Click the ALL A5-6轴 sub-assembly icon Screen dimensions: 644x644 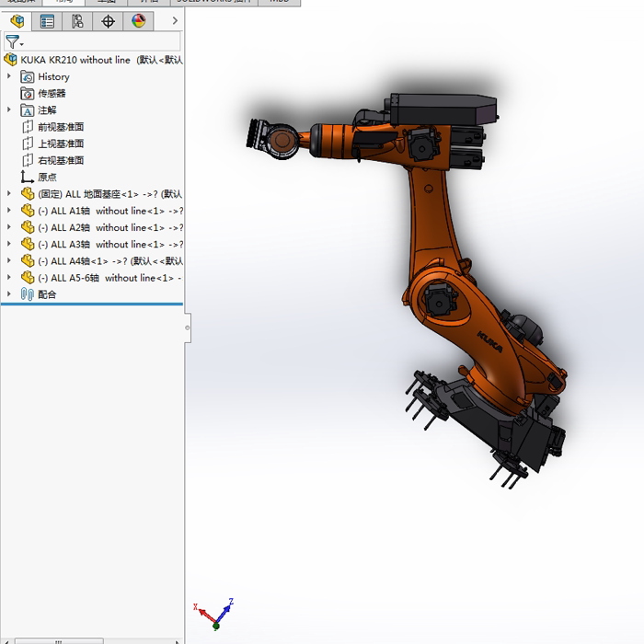click(x=28, y=278)
